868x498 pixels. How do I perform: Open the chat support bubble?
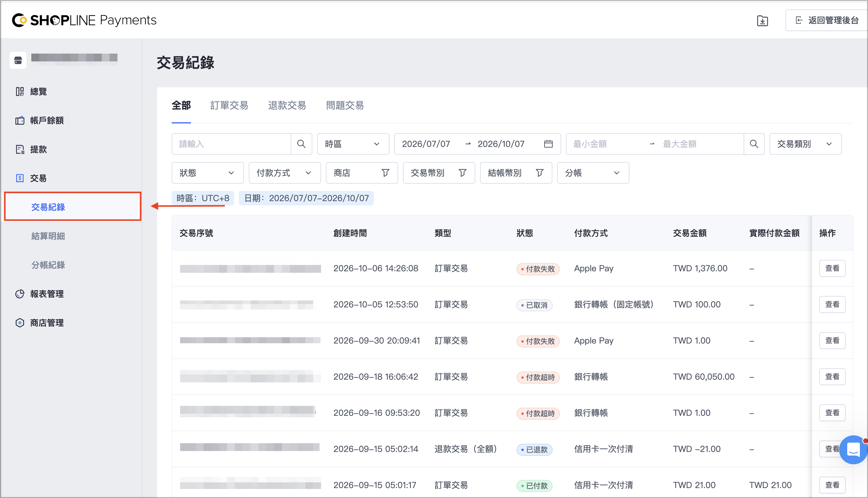(x=853, y=450)
